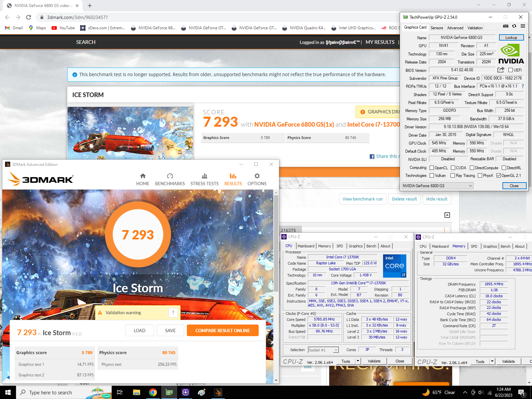
Task: Click Hide result button
Action: pos(437,199)
